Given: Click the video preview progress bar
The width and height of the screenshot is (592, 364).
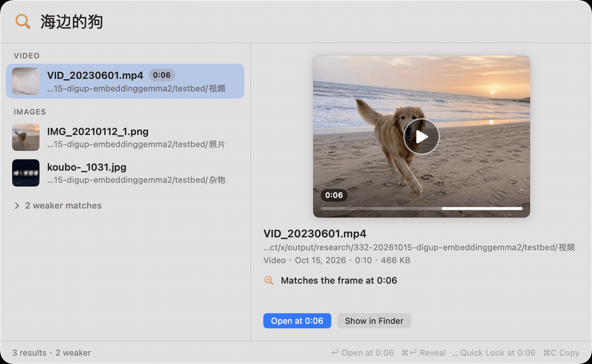Looking at the screenshot, I should tap(422, 208).
